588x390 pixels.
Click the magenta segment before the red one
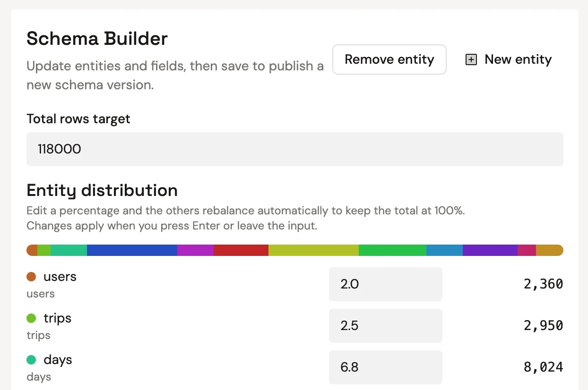(x=195, y=250)
